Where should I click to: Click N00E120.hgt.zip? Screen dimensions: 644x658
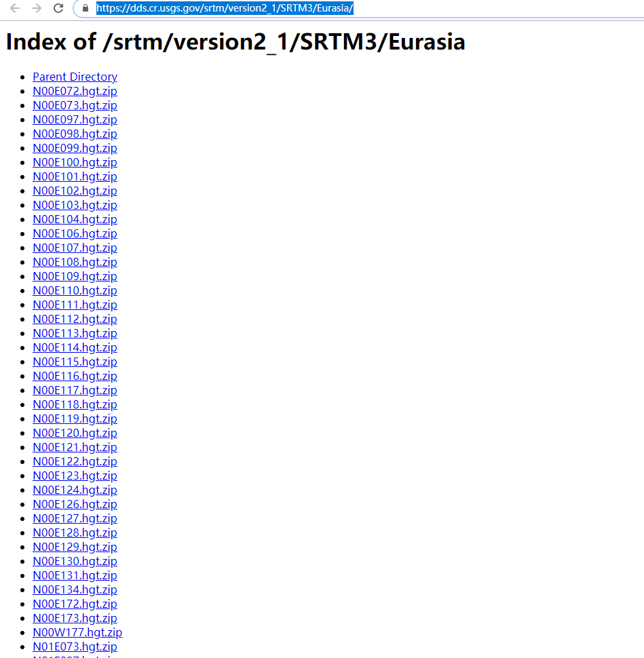point(75,433)
